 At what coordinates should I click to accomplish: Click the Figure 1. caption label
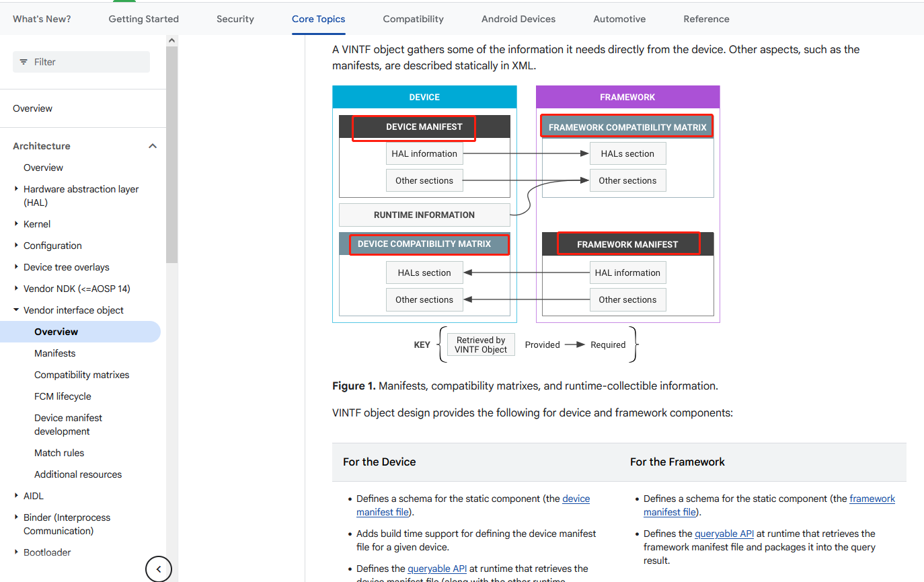click(354, 386)
